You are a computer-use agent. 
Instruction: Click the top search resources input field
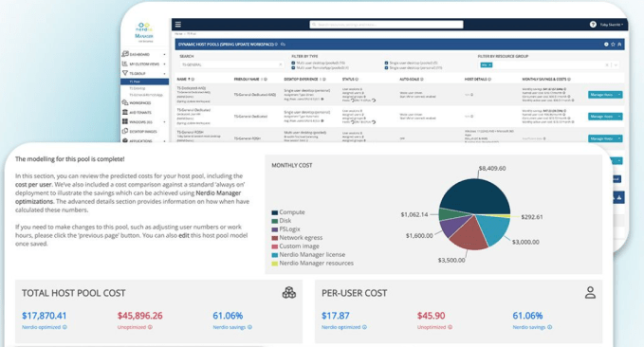pos(386,25)
